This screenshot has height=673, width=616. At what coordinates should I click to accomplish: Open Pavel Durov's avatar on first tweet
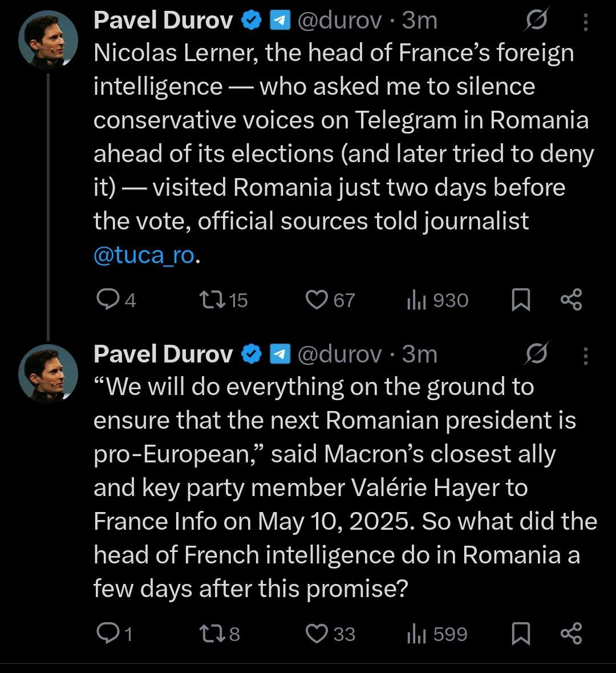(x=48, y=40)
